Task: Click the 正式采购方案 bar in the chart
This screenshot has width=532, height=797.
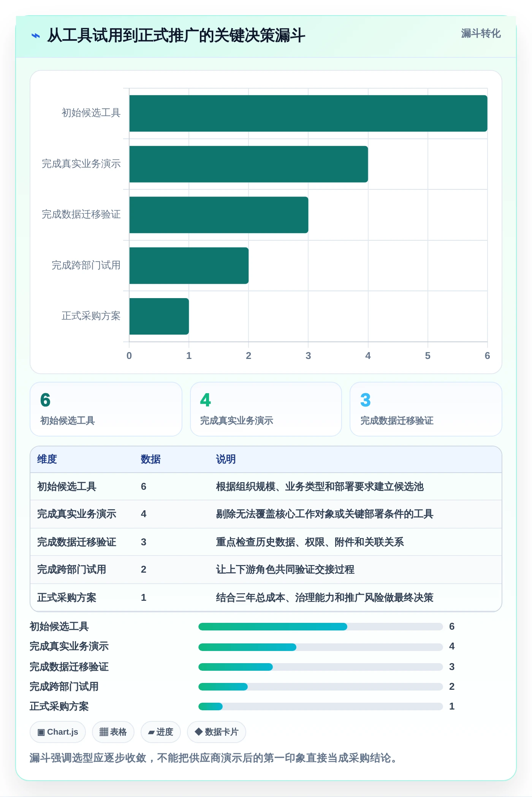Action: [x=159, y=316]
